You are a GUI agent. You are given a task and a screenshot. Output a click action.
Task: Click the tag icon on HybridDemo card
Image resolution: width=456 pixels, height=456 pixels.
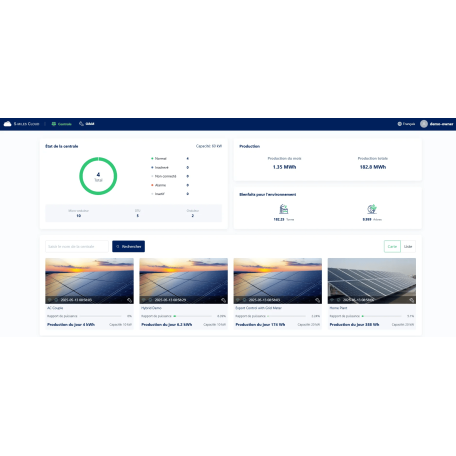(223, 300)
